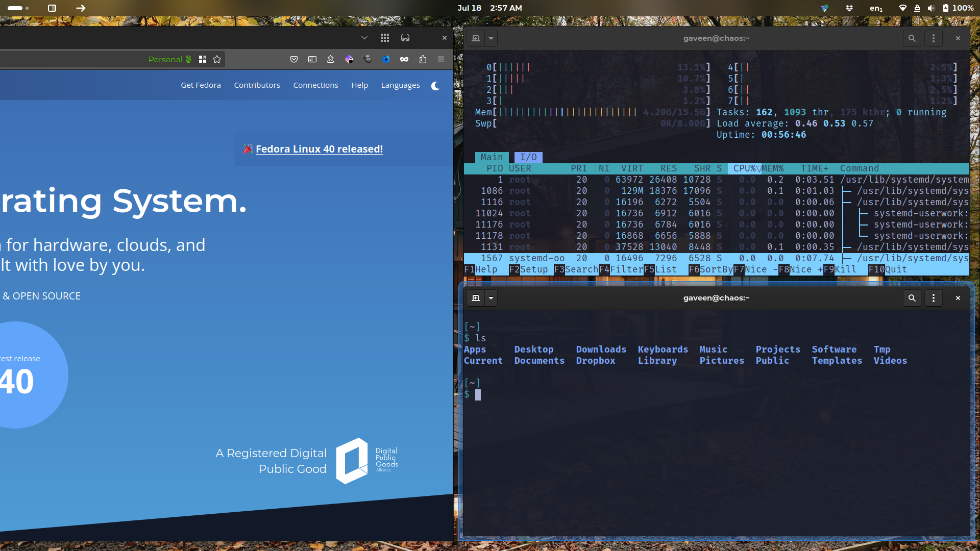Sort htop by the TIME+ column header

point(815,168)
